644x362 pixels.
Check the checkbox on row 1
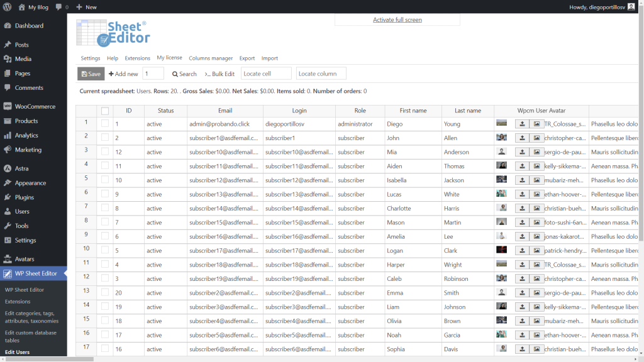(x=104, y=124)
